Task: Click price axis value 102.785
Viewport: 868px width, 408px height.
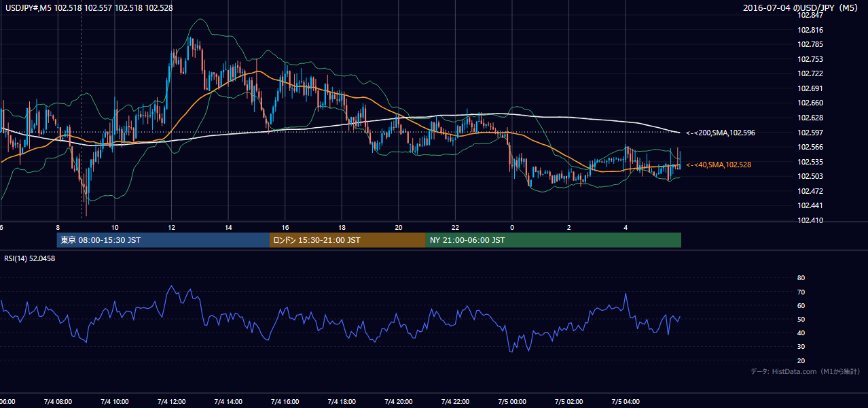Action: tap(810, 45)
